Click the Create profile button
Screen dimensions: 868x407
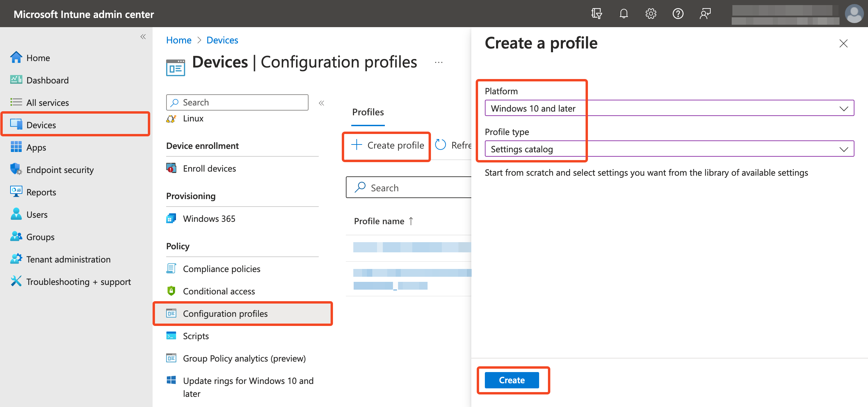(x=388, y=145)
